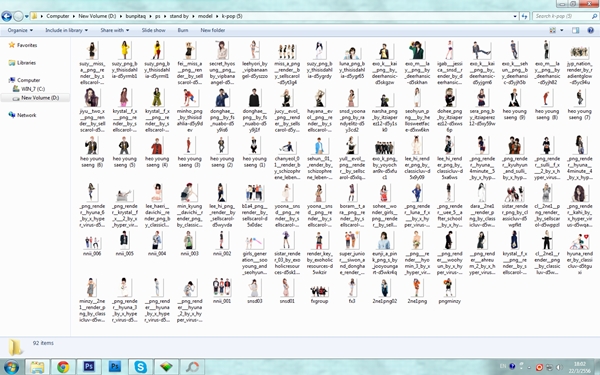Select heo young saeng (1) file
600x375 pixels.
(254, 152)
